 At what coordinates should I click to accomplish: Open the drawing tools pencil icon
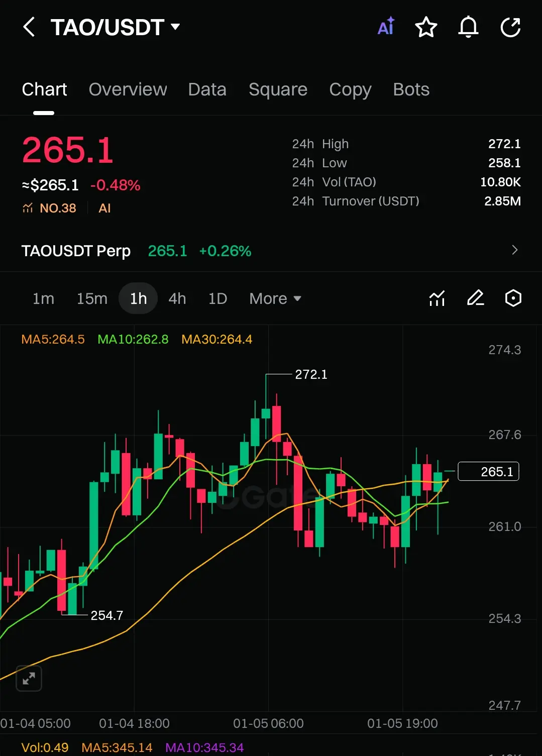pyautogui.click(x=475, y=298)
